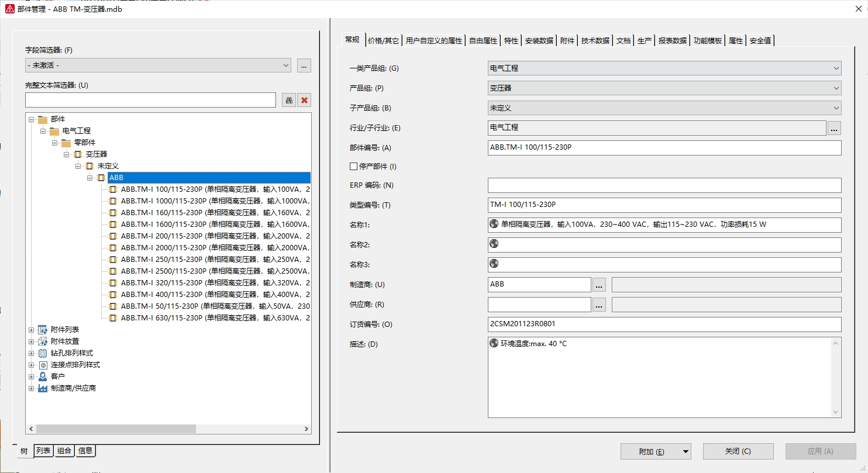The image size is (868, 473).
Task: Click the 附件列表 tree icon
Action: (43, 330)
